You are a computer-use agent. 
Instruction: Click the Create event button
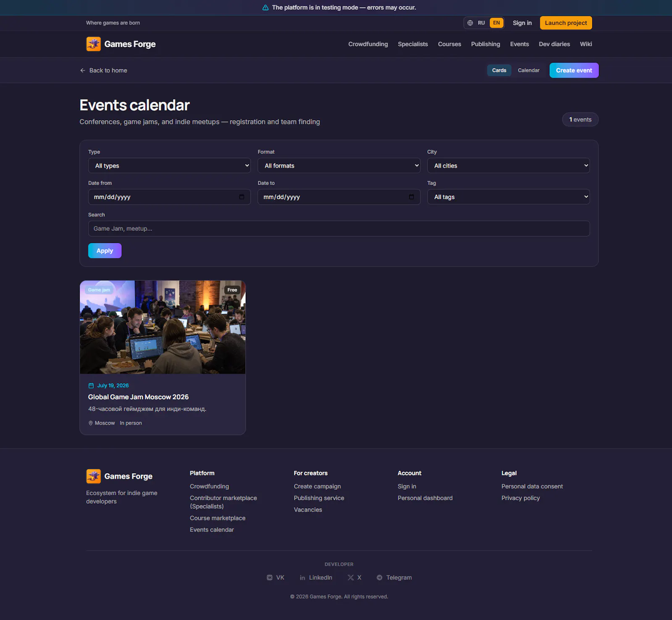(574, 70)
